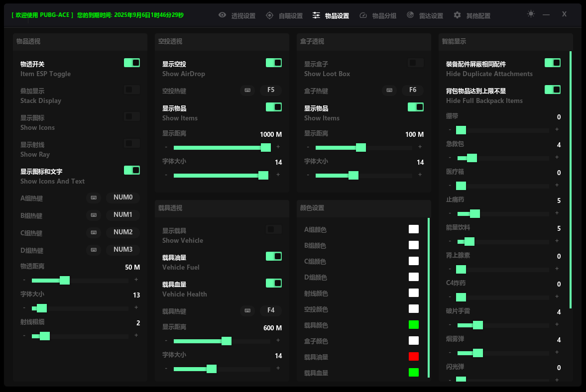
Task: Enable the Show Loot Box switch
Action: tap(416, 63)
